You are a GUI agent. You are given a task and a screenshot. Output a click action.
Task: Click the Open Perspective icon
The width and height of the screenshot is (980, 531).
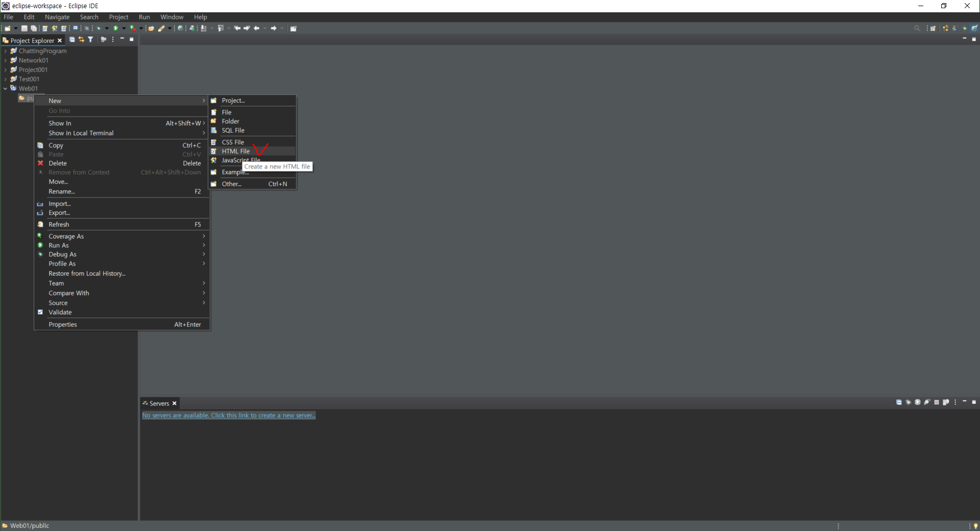[x=933, y=29]
